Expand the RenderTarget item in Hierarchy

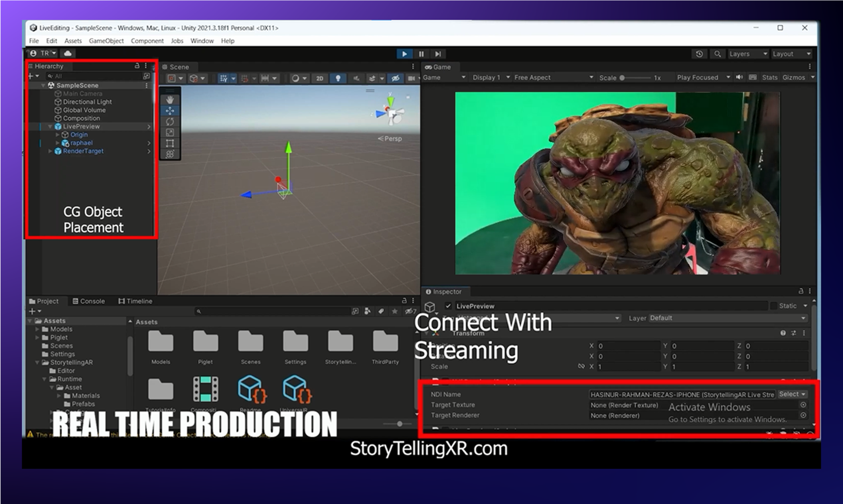coord(50,151)
